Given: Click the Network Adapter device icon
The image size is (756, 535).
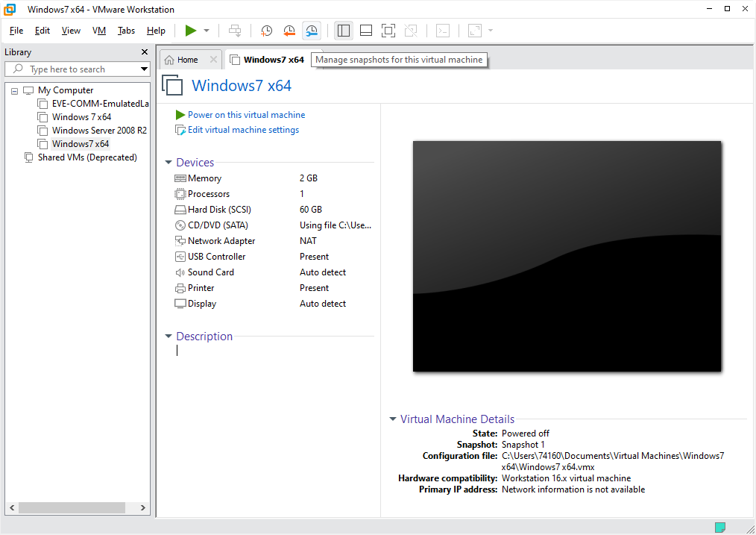Looking at the screenshot, I should [180, 241].
